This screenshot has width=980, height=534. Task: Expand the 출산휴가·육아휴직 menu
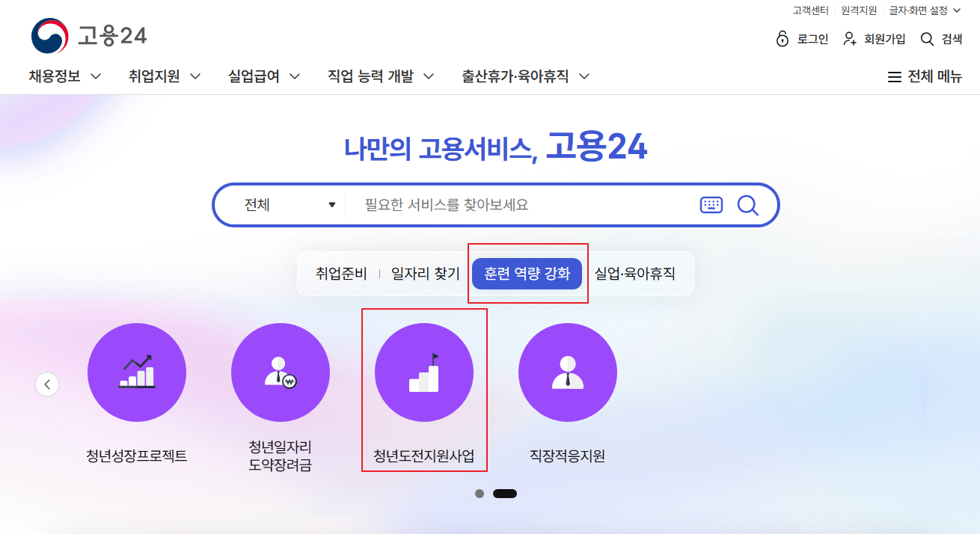526,76
